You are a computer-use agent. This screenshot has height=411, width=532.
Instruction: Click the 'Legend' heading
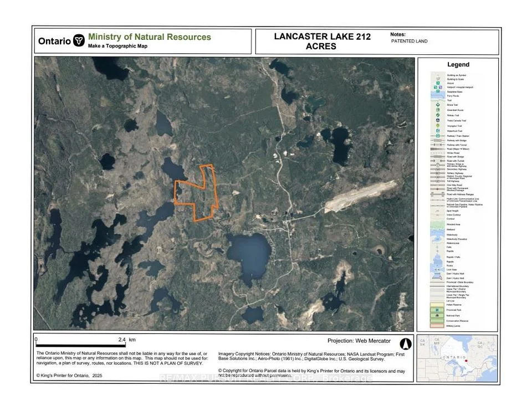(458, 64)
